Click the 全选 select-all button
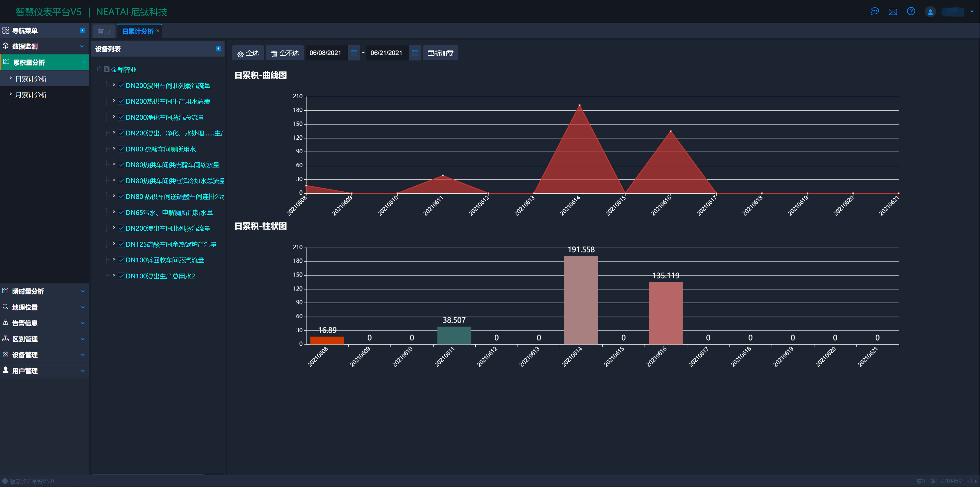Screen dimensions: 980x487 click(x=248, y=53)
